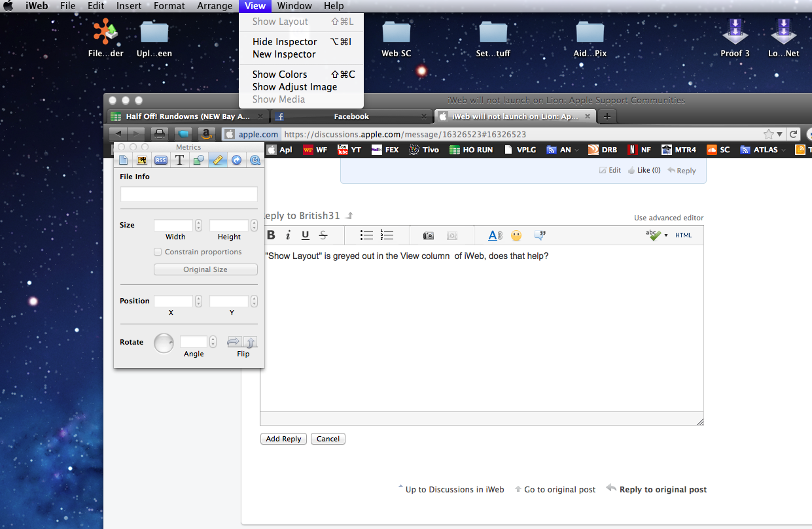Insert numbered list in reply
The width and height of the screenshot is (812, 529).
(387, 235)
